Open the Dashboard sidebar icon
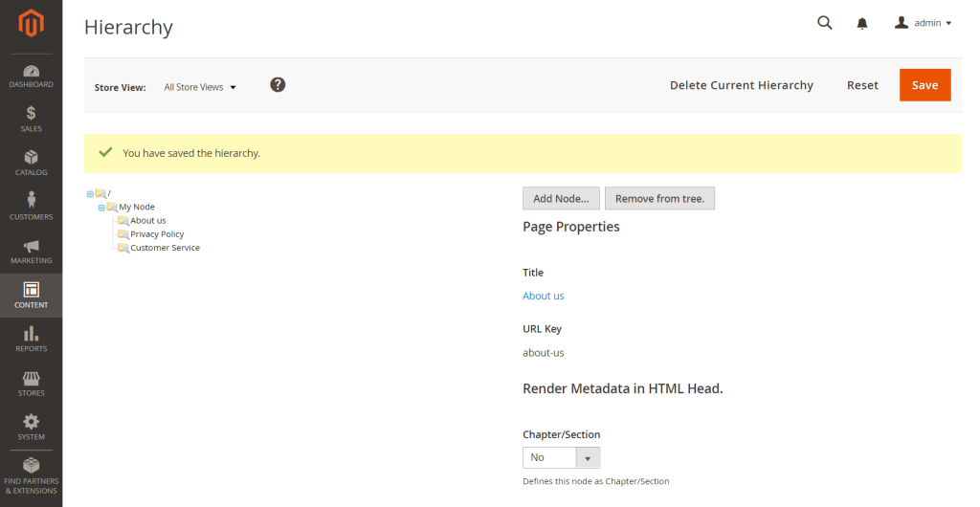The image size is (980, 507). [31, 73]
